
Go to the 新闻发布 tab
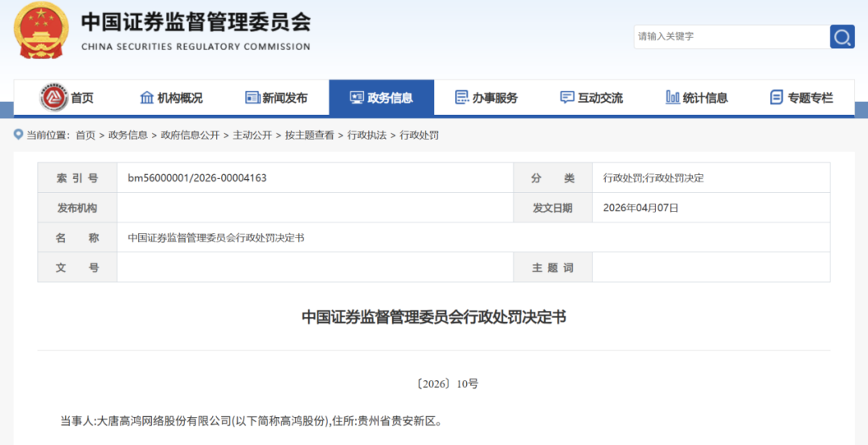tap(276, 98)
